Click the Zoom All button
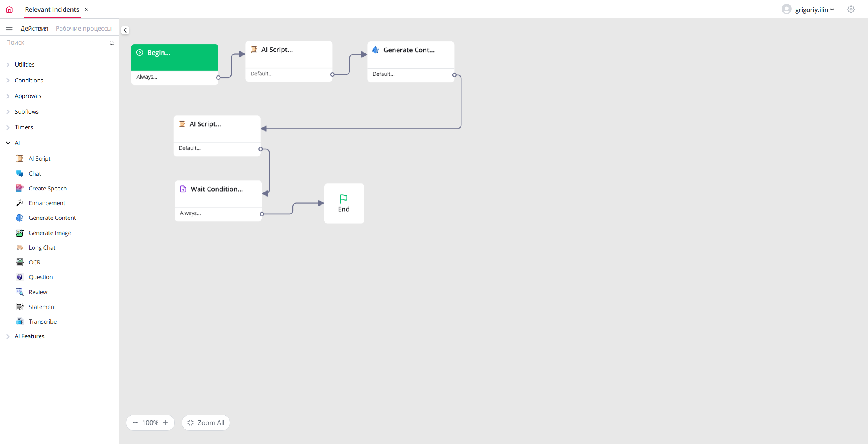The image size is (868, 444). tap(206, 422)
